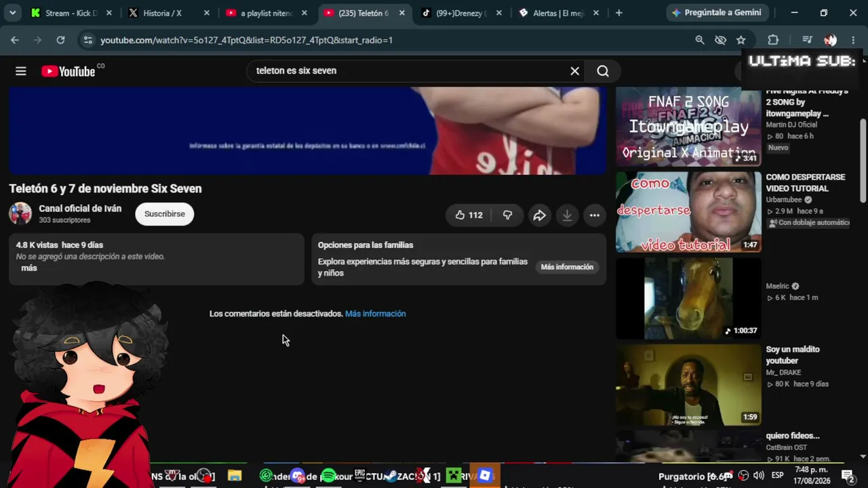Screen dimensions: 868x488
Task: Expand the tab search dropdown arrow
Action: 12,13
